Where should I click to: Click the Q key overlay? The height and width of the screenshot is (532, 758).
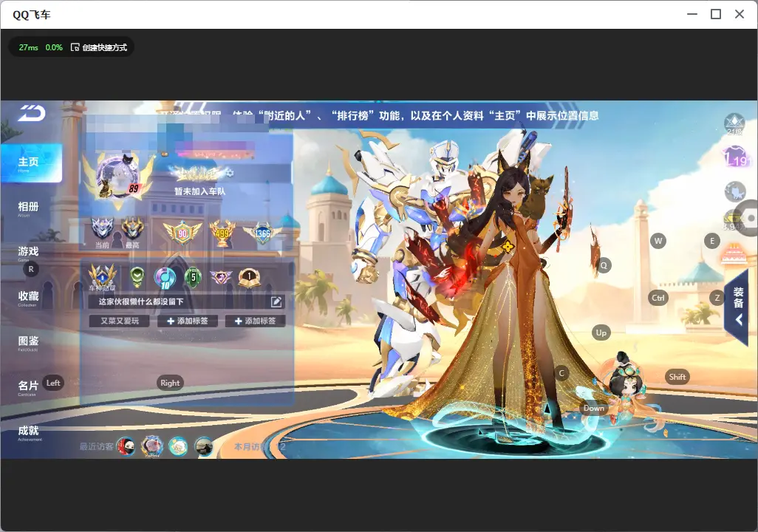pyautogui.click(x=604, y=265)
